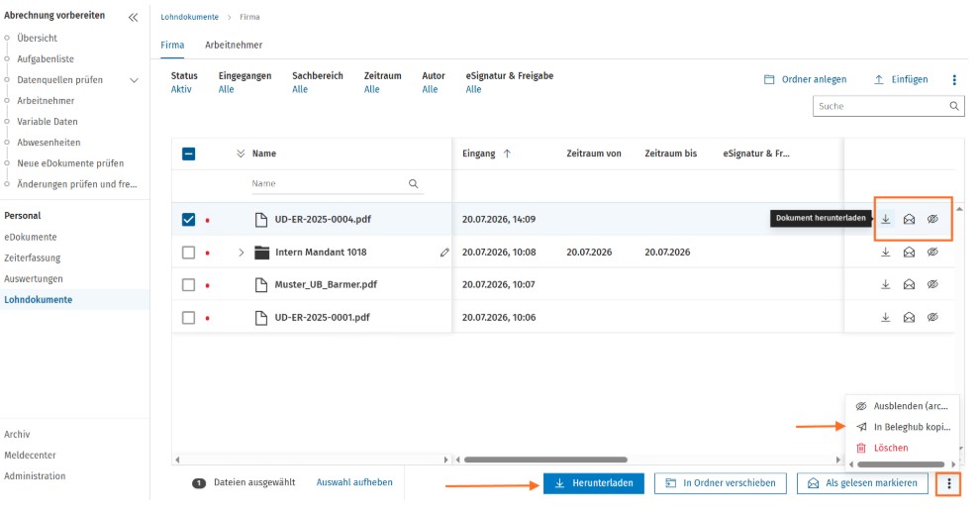Hide Intern Mandant 1018 with crossed eye icon

click(x=932, y=253)
